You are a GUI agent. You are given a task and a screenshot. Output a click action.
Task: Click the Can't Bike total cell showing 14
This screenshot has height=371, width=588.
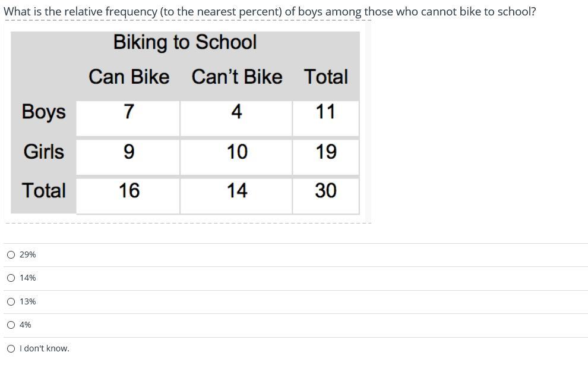[x=236, y=196]
